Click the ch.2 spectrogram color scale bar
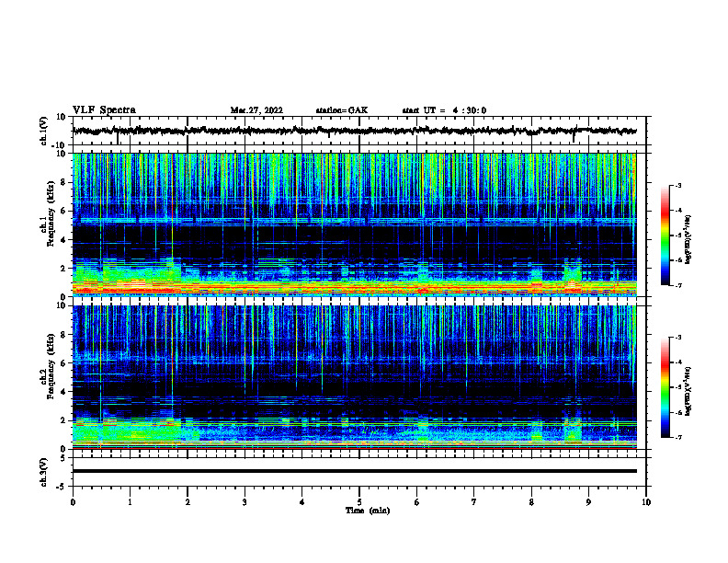Screen dimensions: 728x563 (665, 387)
